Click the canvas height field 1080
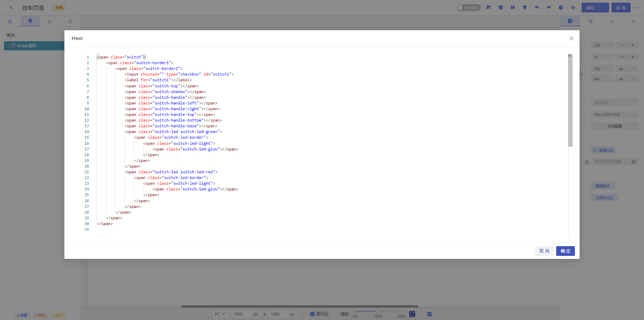 click(277, 314)
